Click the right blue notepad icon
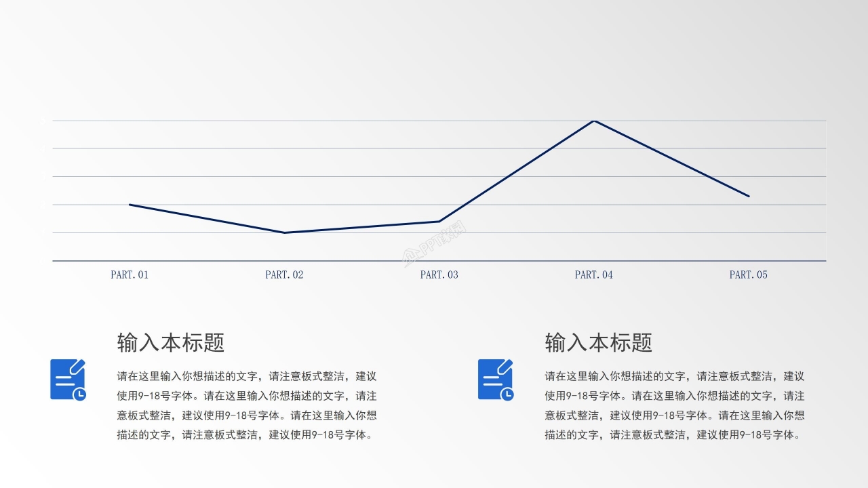 coord(496,380)
